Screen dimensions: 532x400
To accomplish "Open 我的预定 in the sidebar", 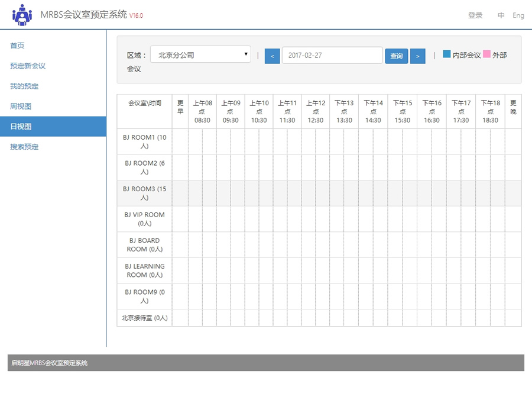I will [x=24, y=86].
